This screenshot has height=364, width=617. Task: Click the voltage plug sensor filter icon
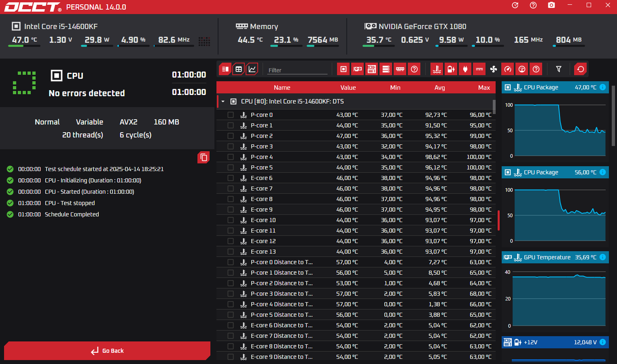[x=465, y=69]
